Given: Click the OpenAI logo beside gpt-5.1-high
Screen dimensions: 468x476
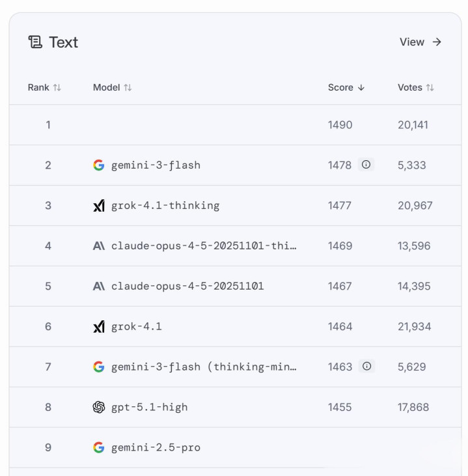Looking at the screenshot, I should [99, 408].
